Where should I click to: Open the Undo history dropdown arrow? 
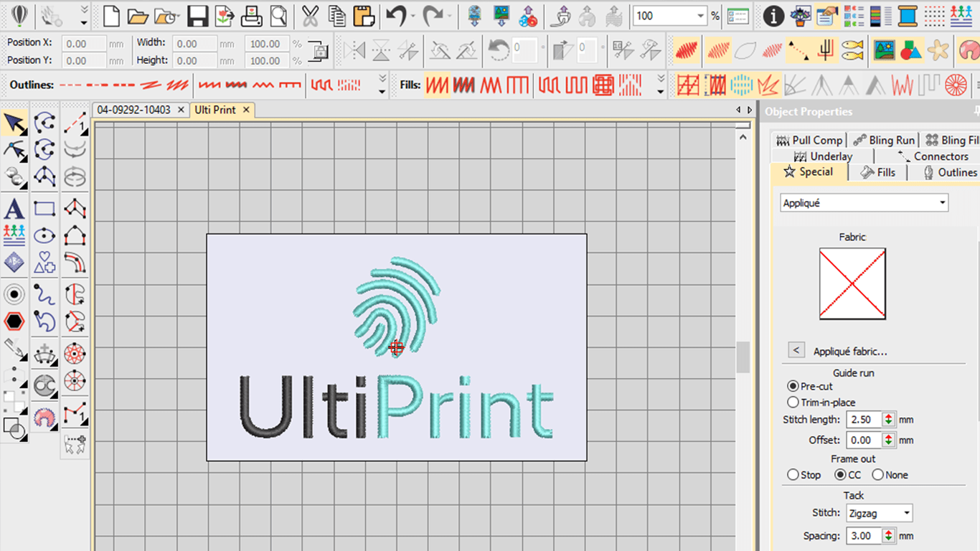[x=413, y=16]
